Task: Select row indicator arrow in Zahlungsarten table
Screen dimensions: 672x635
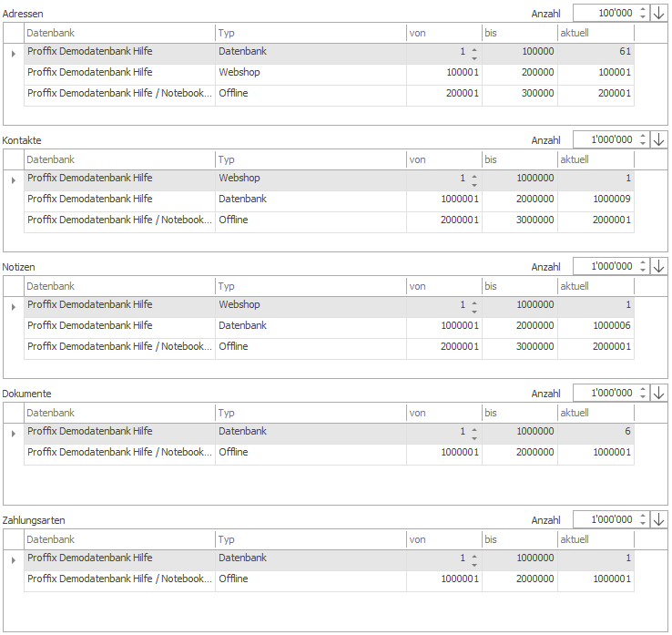Action: pos(14,560)
